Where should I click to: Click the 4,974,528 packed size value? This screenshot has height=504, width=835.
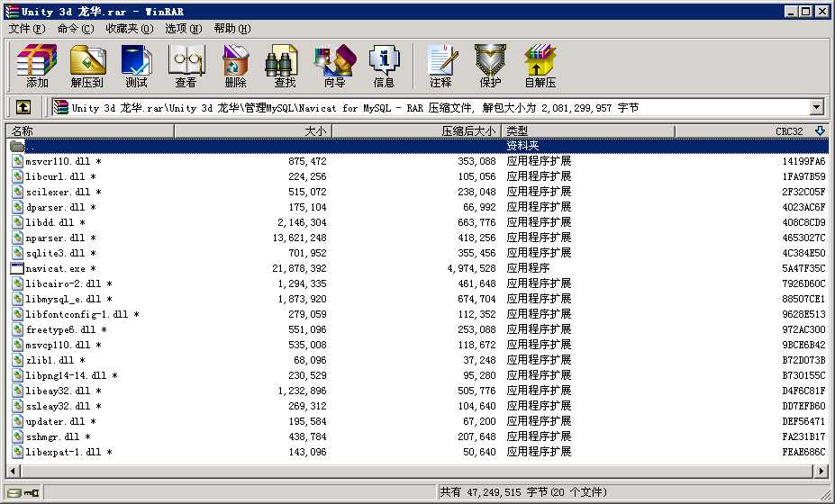click(x=471, y=269)
